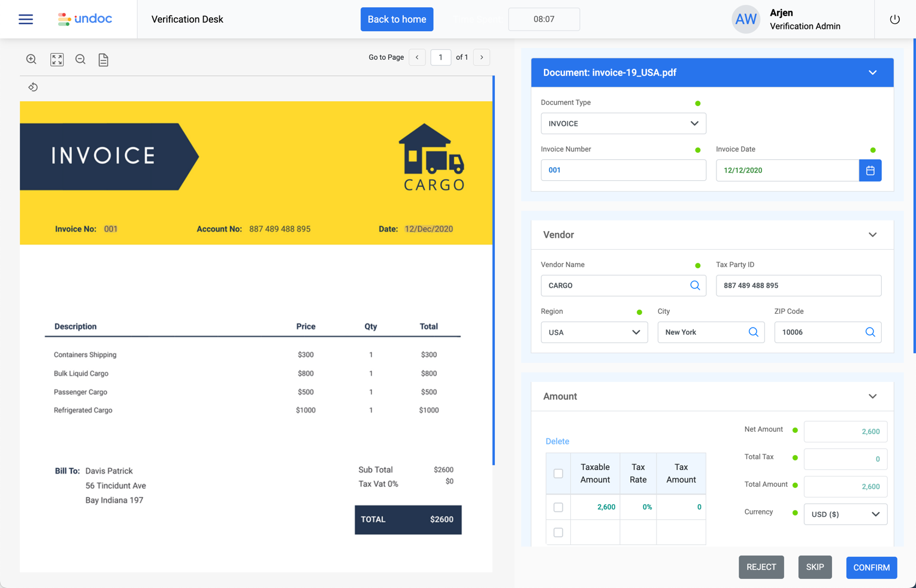This screenshot has height=588, width=916.
Task: Click the document page view icon
Action: point(104,60)
